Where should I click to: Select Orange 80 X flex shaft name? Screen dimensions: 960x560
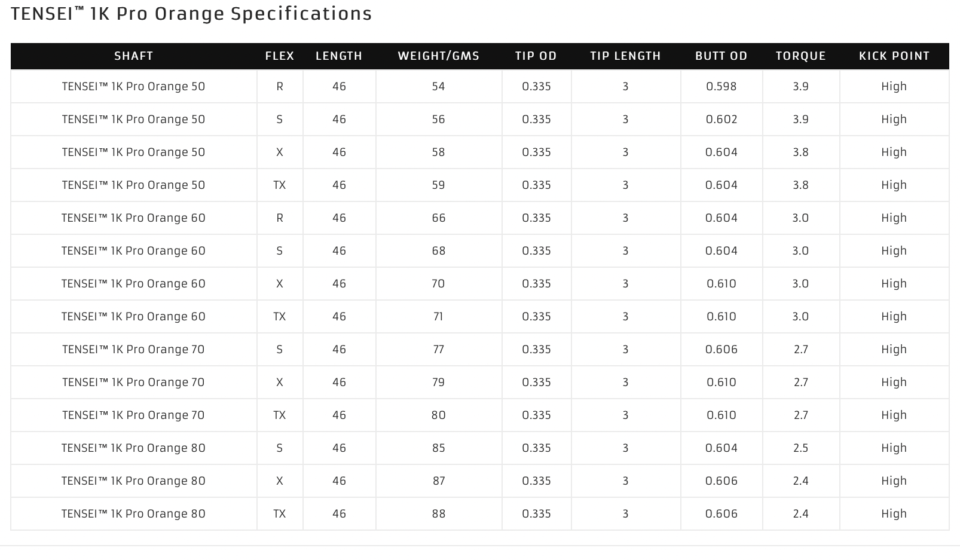pos(133,481)
